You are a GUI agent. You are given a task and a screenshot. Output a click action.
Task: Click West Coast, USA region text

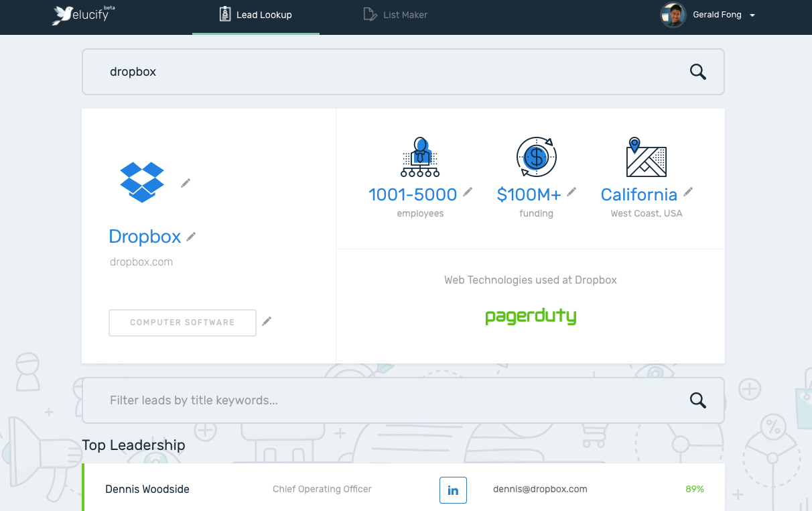tap(647, 214)
